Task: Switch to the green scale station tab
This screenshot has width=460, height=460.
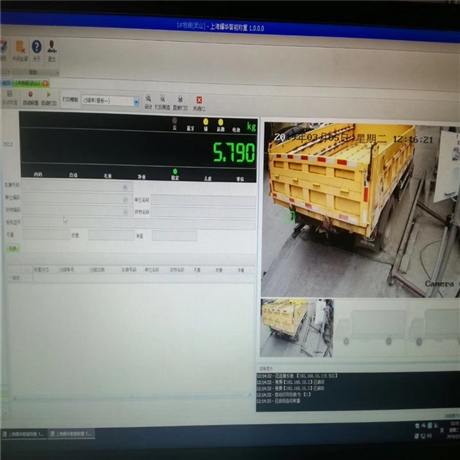Action: pyautogui.click(x=28, y=83)
